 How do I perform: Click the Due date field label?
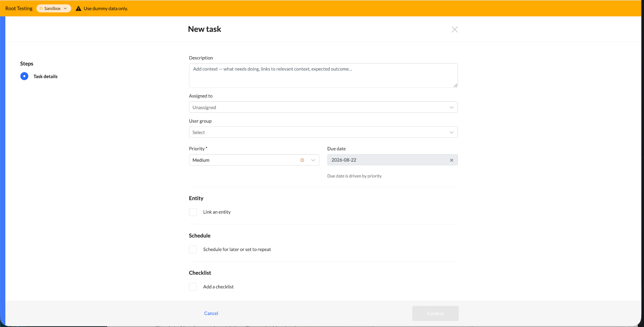click(x=336, y=149)
